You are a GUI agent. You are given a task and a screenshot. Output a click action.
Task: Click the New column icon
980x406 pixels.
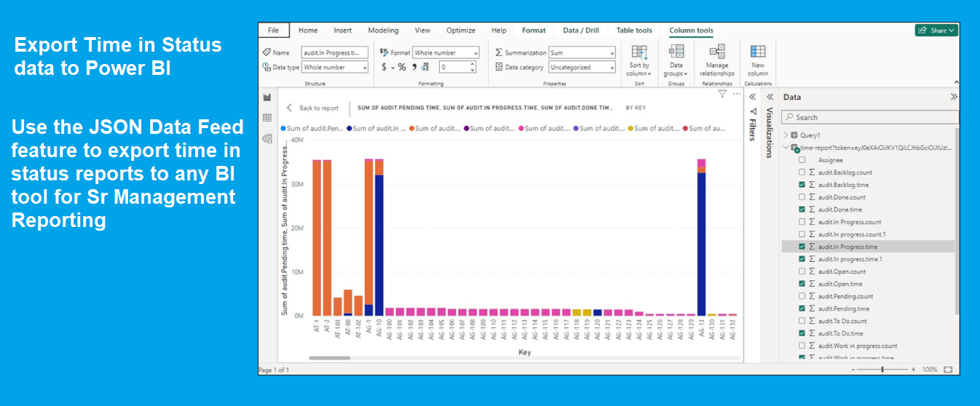click(758, 52)
